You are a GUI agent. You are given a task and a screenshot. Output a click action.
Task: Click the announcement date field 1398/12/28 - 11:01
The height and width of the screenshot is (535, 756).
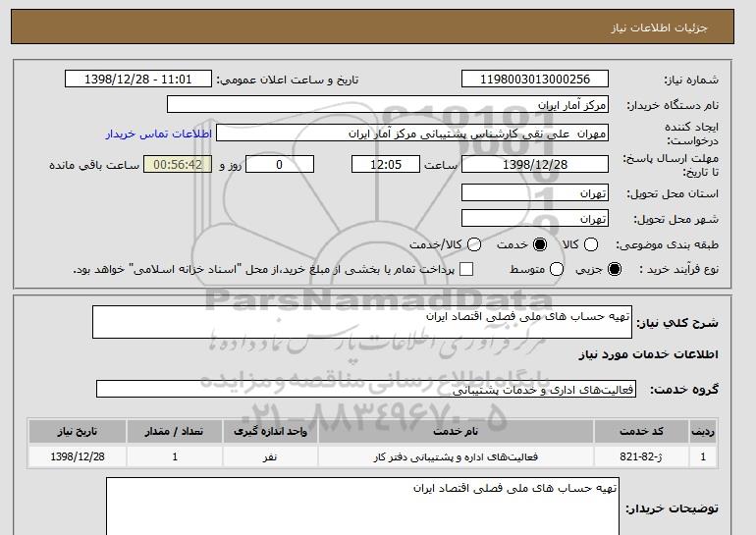click(x=138, y=80)
